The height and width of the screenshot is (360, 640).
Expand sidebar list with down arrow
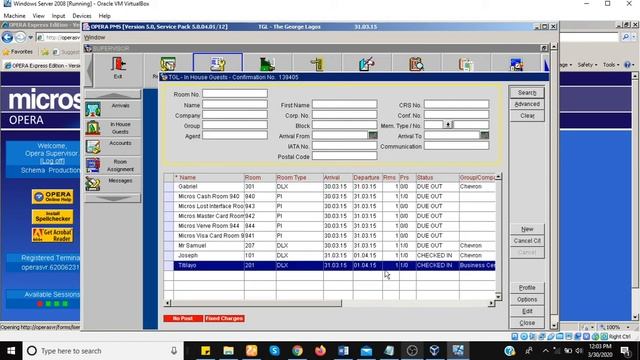point(113,198)
